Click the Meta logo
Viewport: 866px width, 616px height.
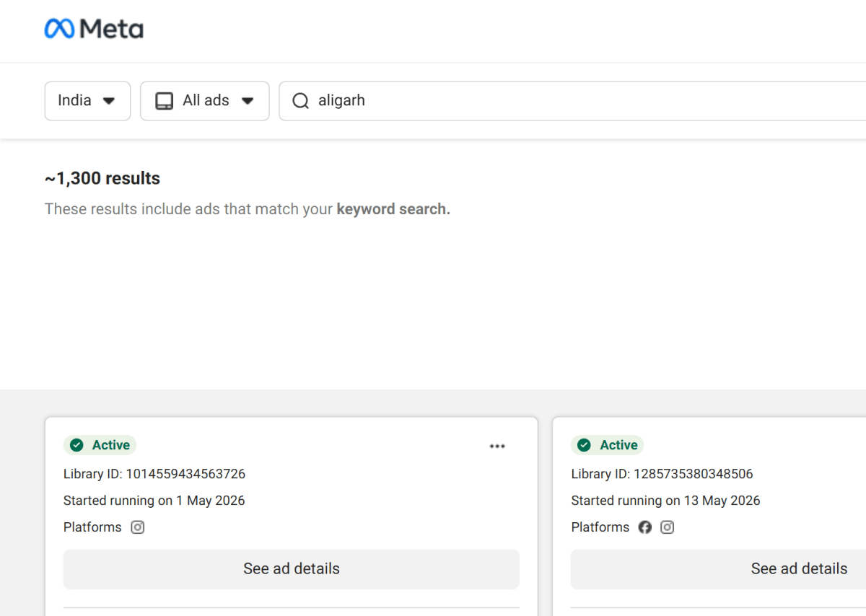pyautogui.click(x=94, y=29)
